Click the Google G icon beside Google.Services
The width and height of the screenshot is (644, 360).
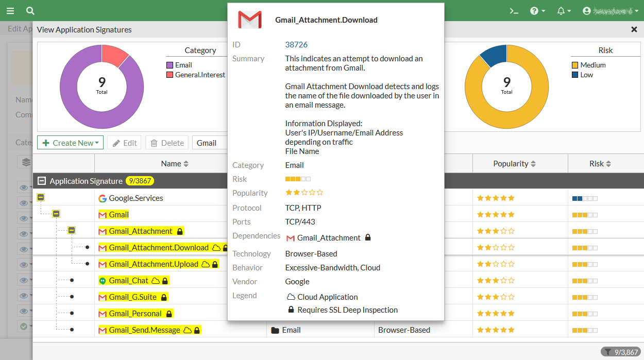(x=103, y=198)
